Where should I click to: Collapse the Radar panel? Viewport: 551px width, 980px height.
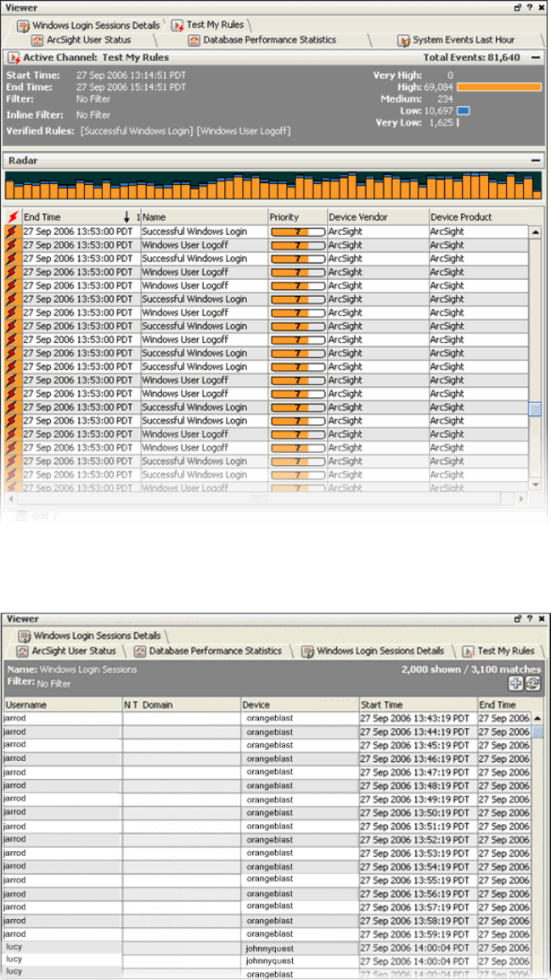[536, 160]
